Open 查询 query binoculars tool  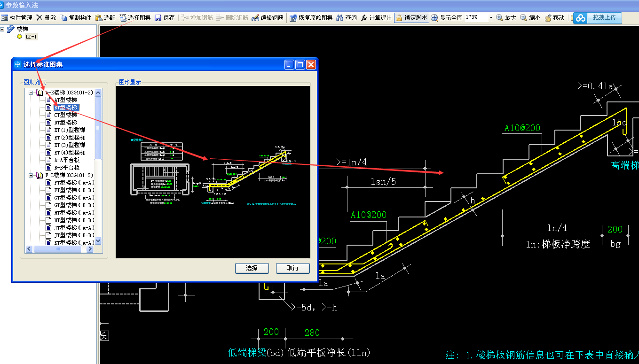[x=346, y=18]
